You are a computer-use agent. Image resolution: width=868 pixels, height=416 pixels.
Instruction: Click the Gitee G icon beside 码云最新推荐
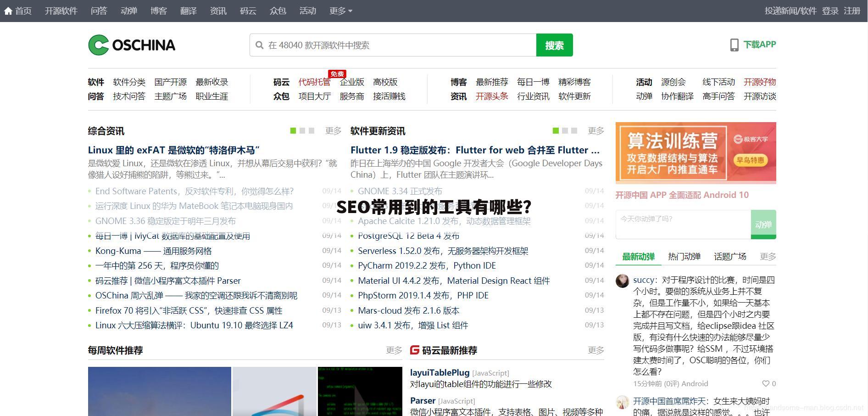[x=415, y=350]
